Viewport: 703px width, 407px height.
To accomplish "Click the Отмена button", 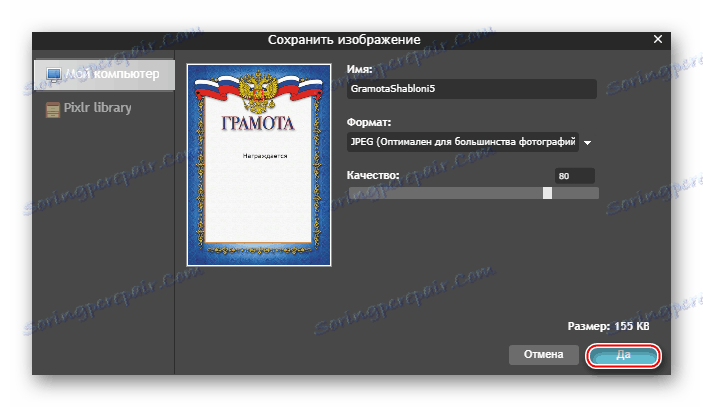I will pyautogui.click(x=543, y=355).
